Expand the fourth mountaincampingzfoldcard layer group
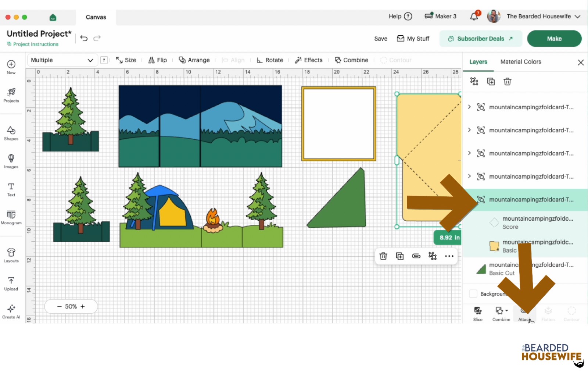588x374 pixels. point(469,176)
